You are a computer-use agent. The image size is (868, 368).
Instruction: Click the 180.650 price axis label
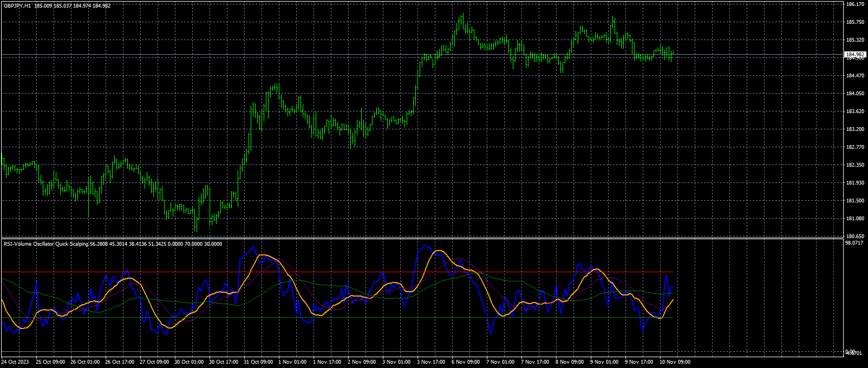tap(855, 236)
